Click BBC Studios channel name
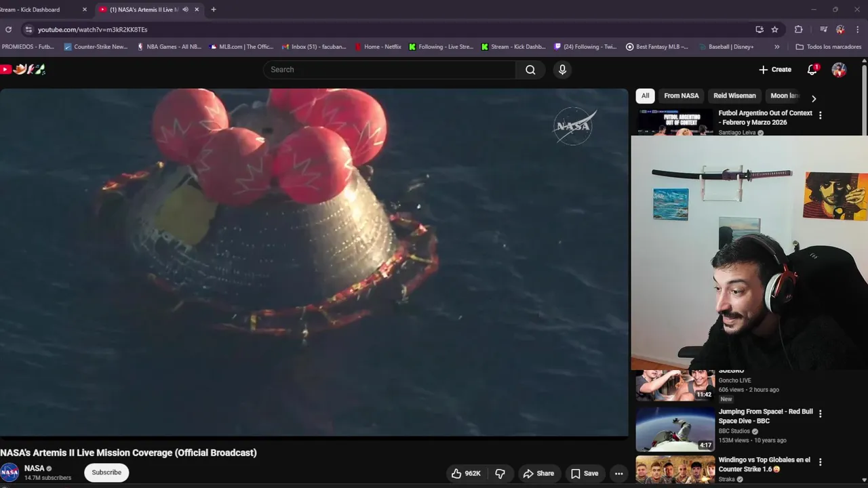868x488 pixels. tap(734, 431)
